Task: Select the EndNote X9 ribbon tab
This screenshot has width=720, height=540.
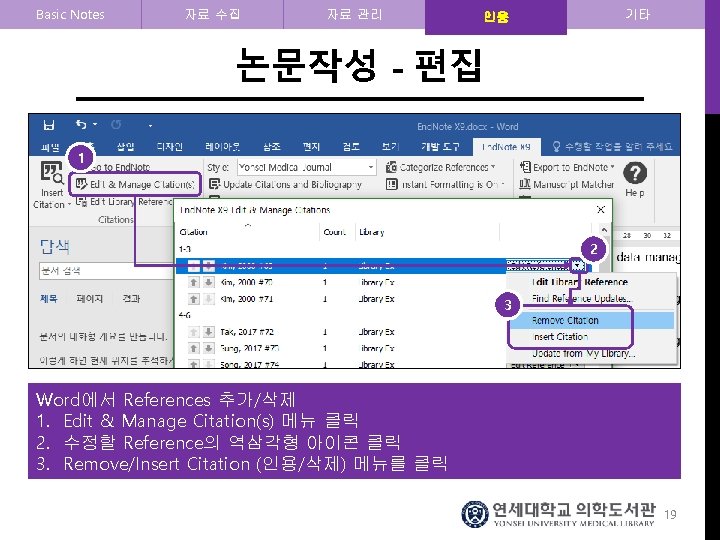Action: click(x=506, y=147)
